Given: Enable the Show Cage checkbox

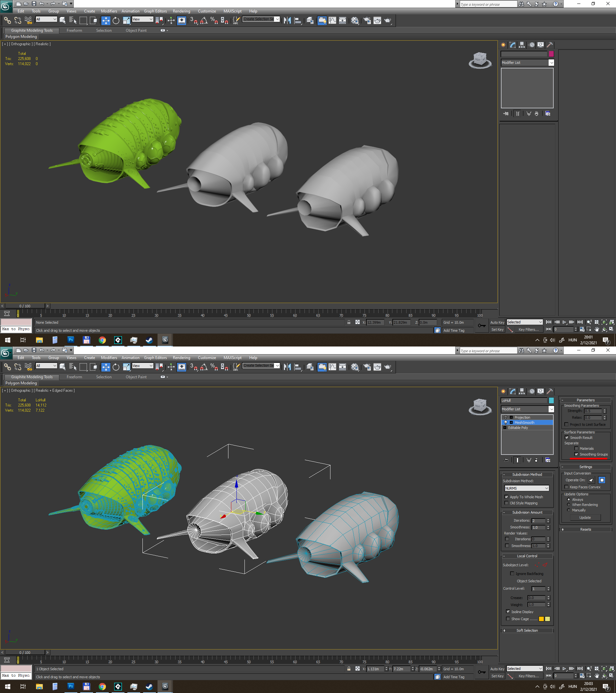Looking at the screenshot, I should point(508,619).
